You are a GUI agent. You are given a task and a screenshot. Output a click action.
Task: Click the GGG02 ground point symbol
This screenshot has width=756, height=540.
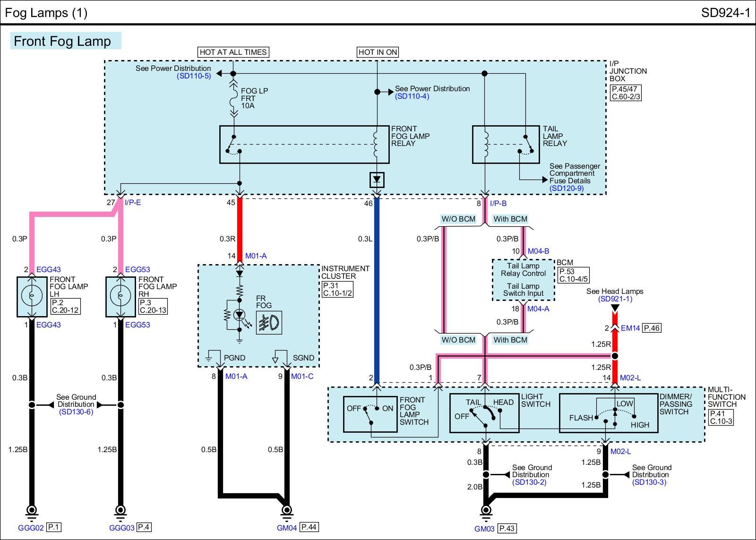pos(31,511)
